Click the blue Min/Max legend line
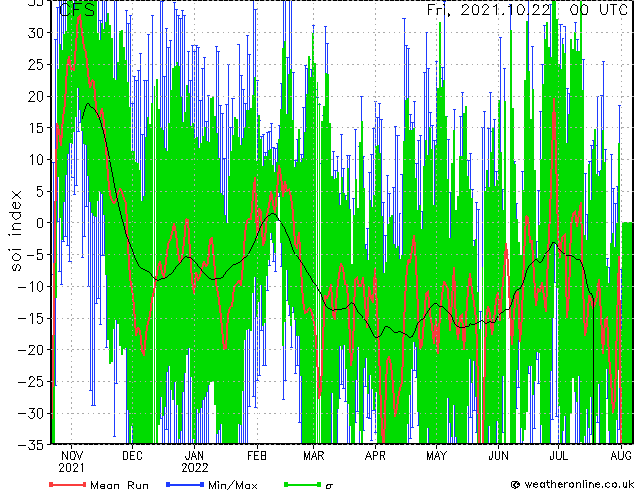 click(185, 484)
